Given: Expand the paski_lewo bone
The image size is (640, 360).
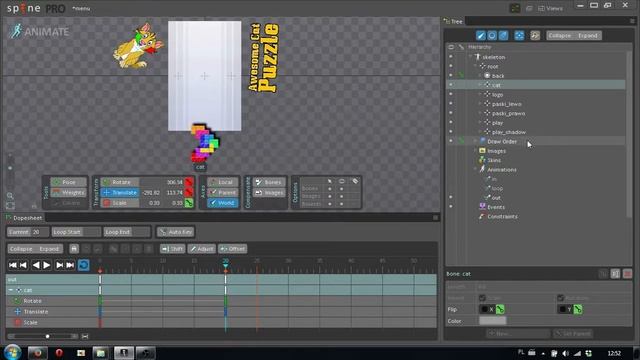Looking at the screenshot, I should coord(480,104).
